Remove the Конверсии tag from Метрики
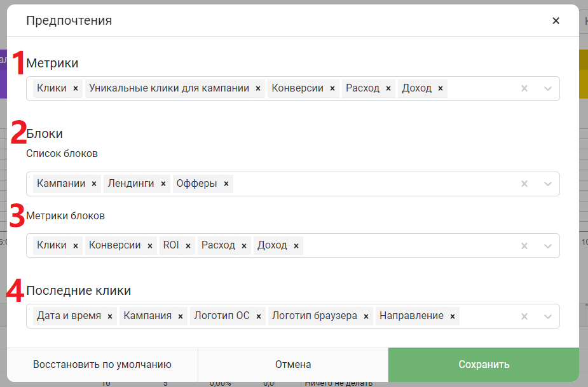588x387 pixels. click(332, 88)
